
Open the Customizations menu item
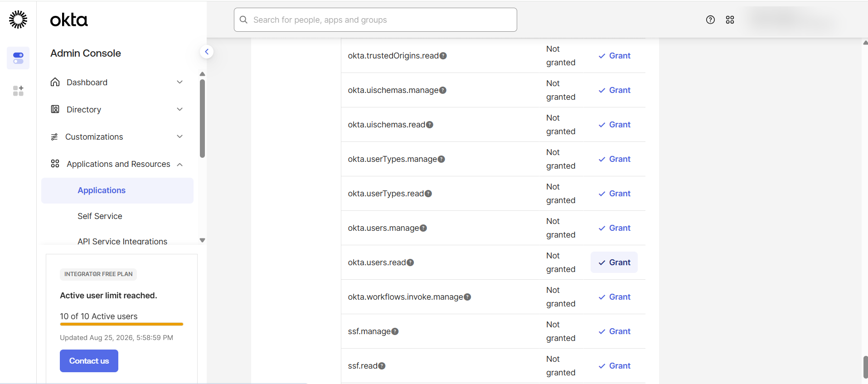[x=117, y=136]
